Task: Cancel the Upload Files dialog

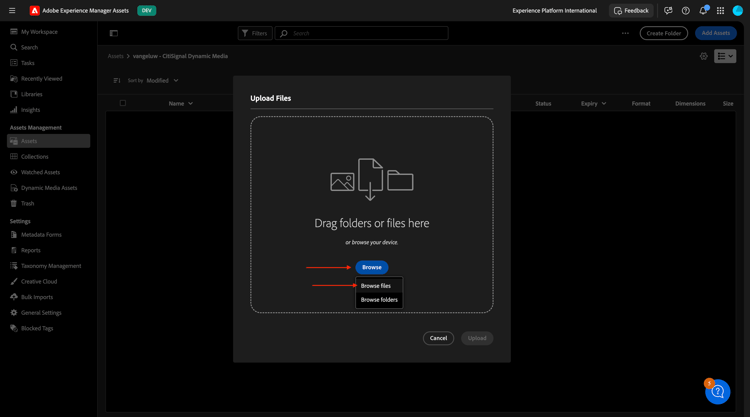Action: pos(438,338)
